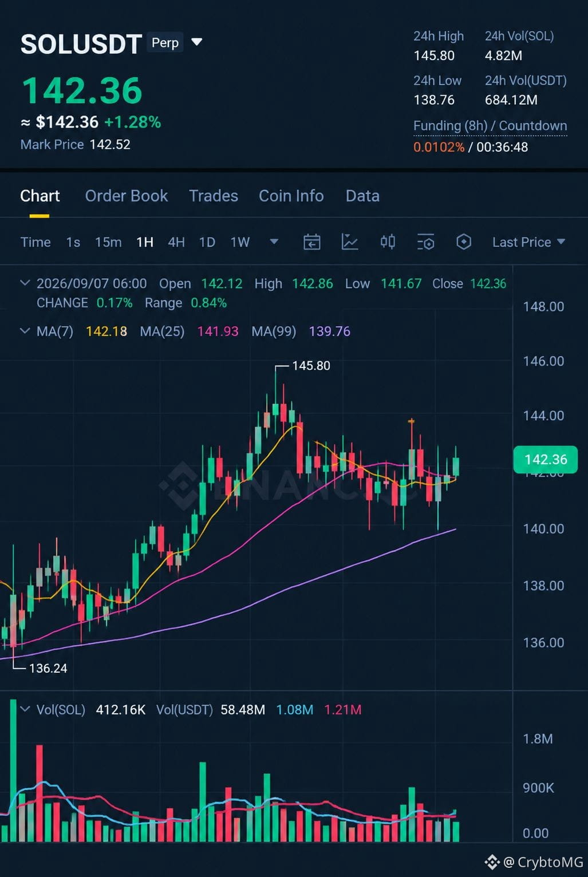Click the 145.80 high marker on chart
The width and height of the screenshot is (588, 877).
coord(311,366)
